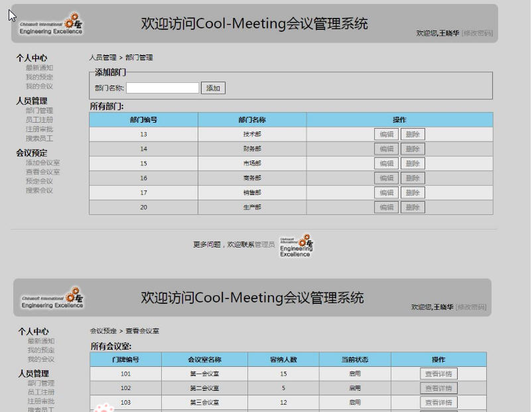Open 搜索会议 from the sidebar
Screen dimensions: 532x412
tap(39, 190)
